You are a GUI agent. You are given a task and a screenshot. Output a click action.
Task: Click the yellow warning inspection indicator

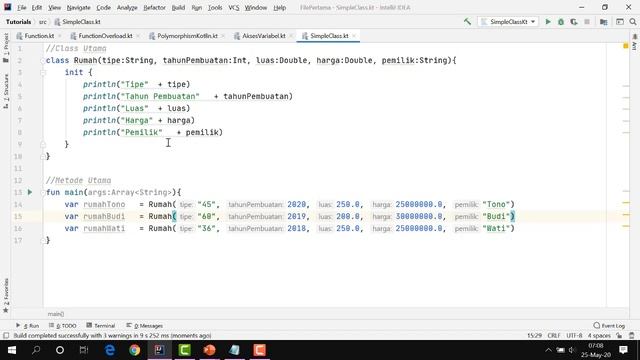[626, 47]
